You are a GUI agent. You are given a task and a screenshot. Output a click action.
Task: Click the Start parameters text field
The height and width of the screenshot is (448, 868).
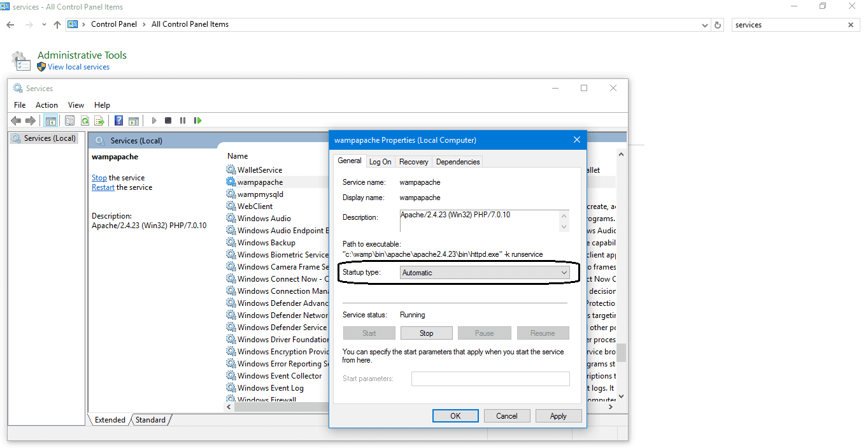click(490, 379)
